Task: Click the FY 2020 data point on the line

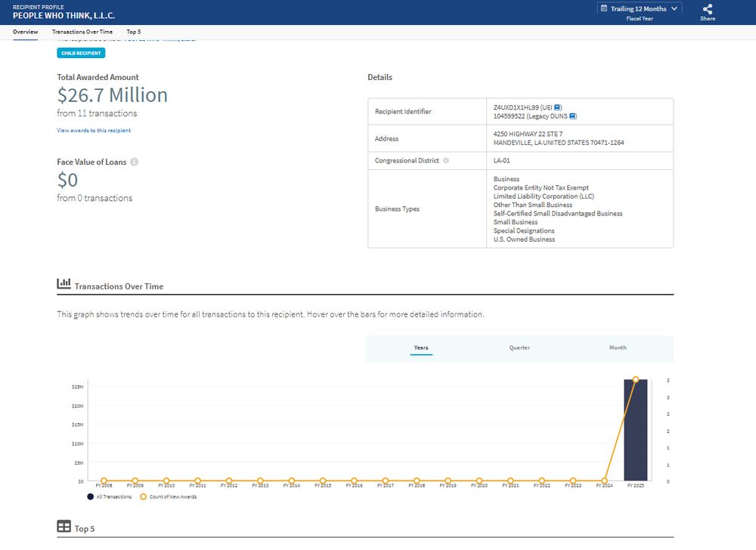Action: coord(479,480)
